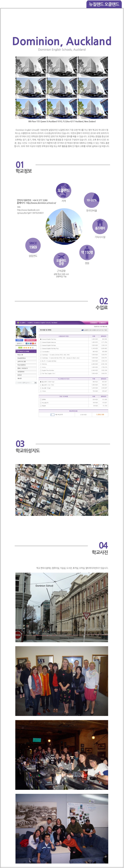Click the 홈스테이 house circle icon
The width and height of the screenshot is (124, 868).
pos(100,226)
